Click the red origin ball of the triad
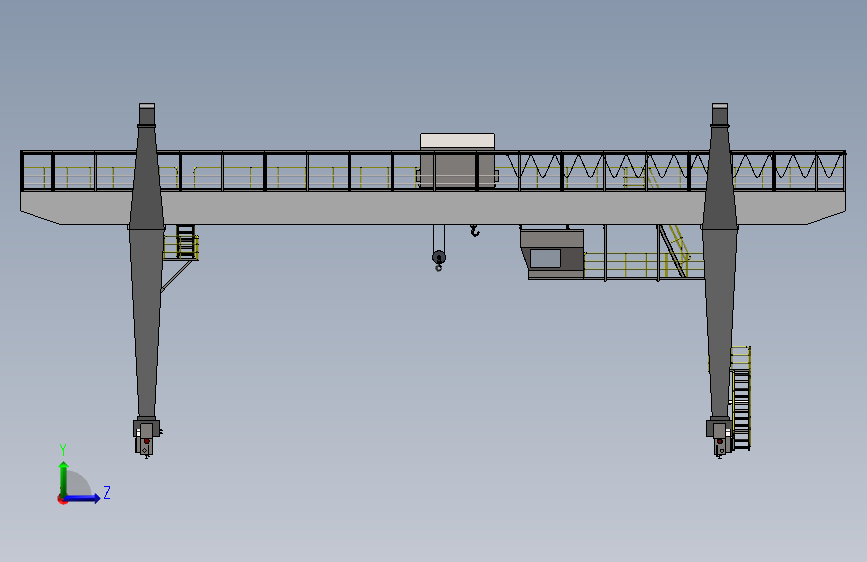The image size is (867, 562). (x=62, y=499)
